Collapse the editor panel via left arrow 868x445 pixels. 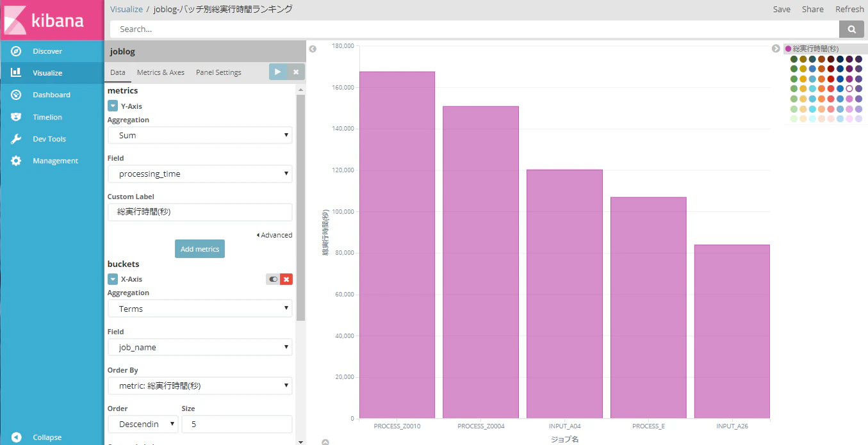click(313, 49)
